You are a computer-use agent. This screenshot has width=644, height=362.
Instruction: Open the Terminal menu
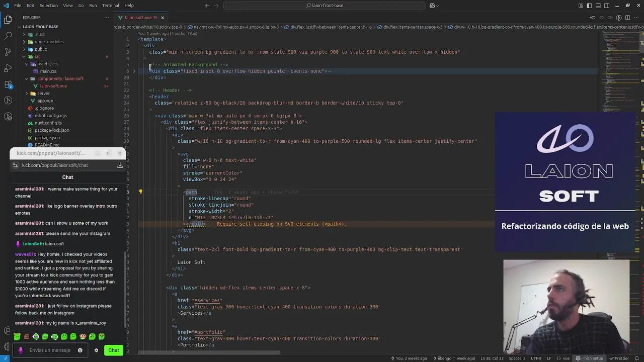110,6
